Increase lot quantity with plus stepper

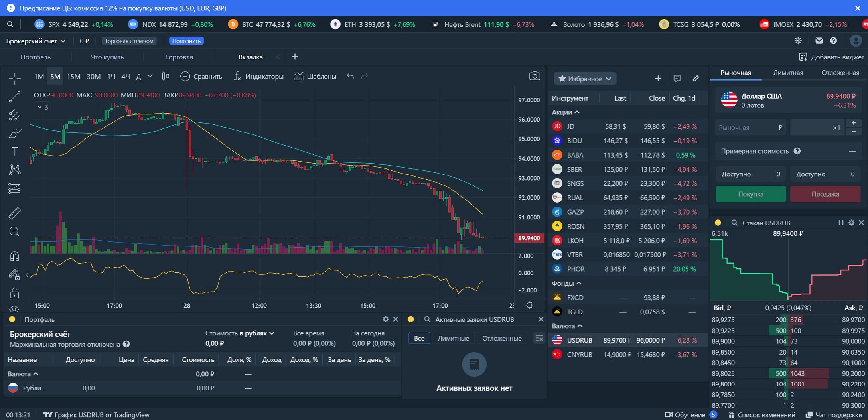tap(854, 123)
